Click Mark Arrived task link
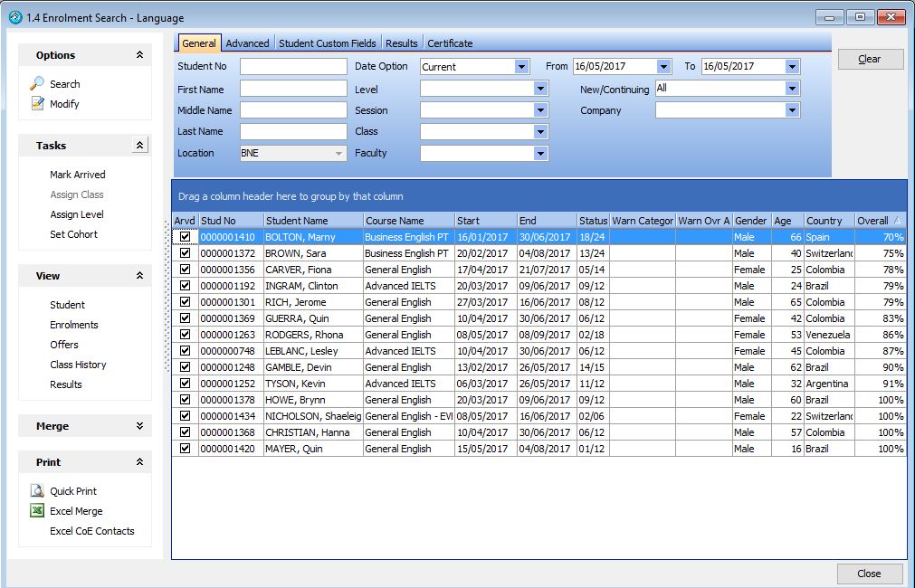Viewport: 915px width, 588px height. [x=78, y=175]
